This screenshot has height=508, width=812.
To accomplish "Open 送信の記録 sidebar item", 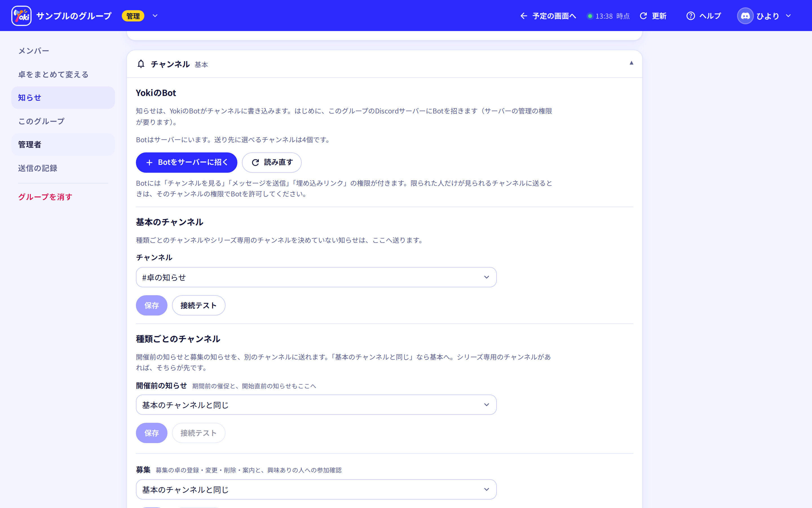I will (63, 168).
